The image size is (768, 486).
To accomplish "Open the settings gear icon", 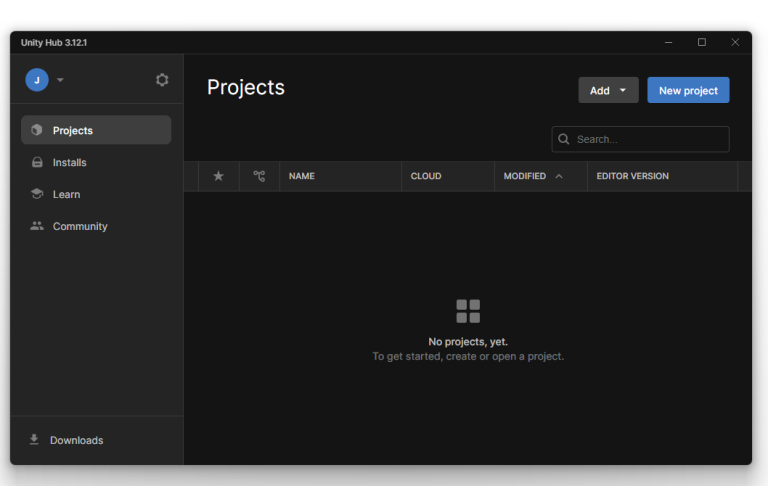I will 162,80.
